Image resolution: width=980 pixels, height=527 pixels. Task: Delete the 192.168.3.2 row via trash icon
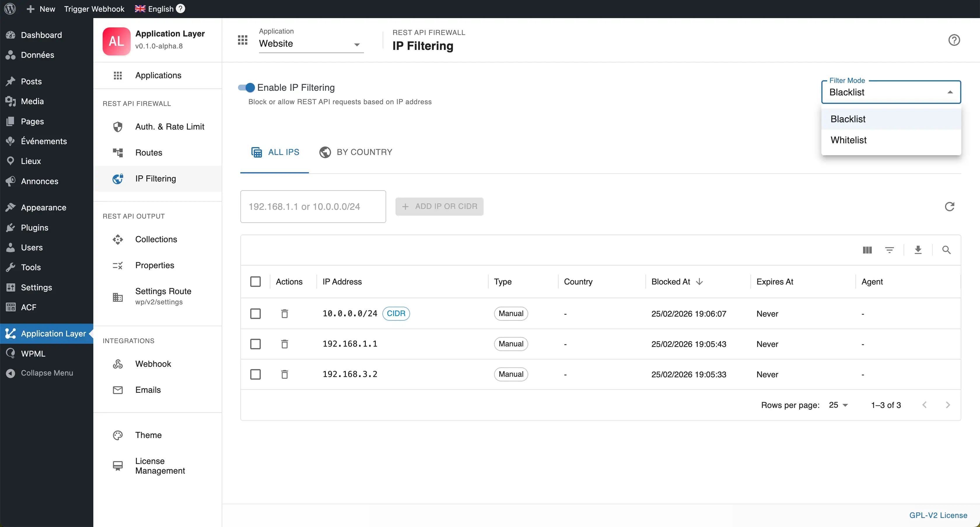284,374
